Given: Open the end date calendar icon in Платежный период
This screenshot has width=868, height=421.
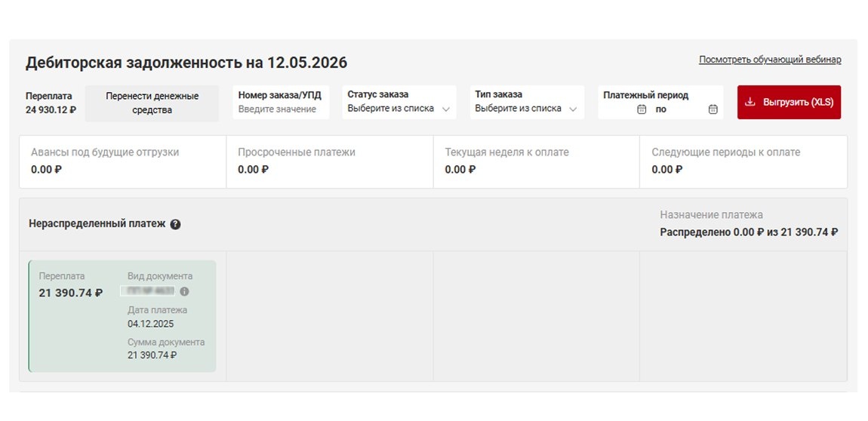Looking at the screenshot, I should 713,109.
